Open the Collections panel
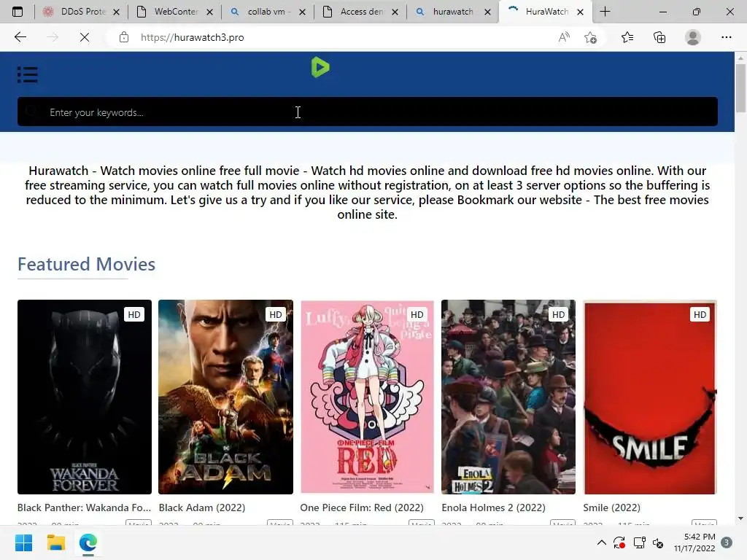This screenshot has width=747, height=560. pos(659,37)
